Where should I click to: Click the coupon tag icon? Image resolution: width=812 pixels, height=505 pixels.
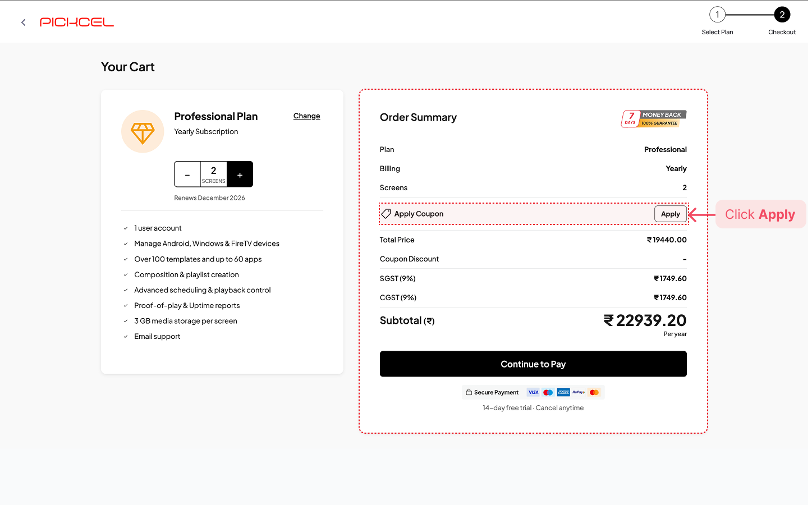coord(386,214)
